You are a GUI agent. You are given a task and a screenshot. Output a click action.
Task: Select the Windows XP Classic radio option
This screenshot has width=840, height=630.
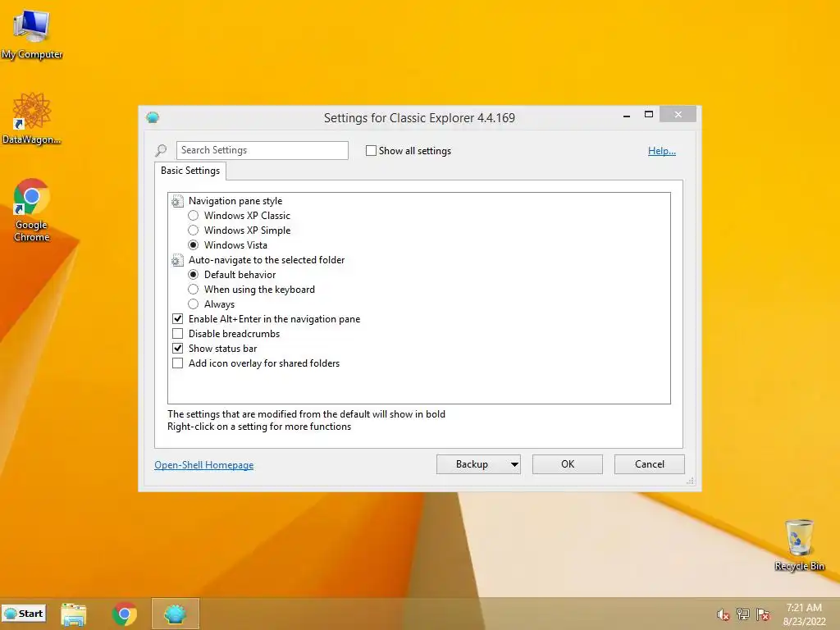[x=194, y=216]
